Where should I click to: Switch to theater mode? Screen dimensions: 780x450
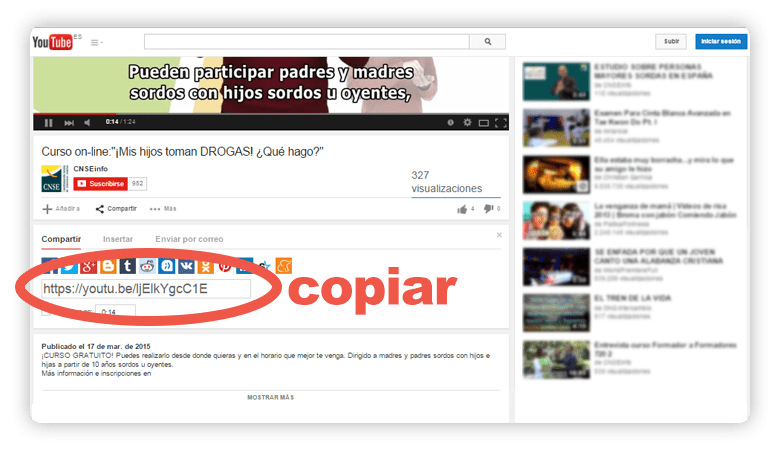(x=484, y=123)
